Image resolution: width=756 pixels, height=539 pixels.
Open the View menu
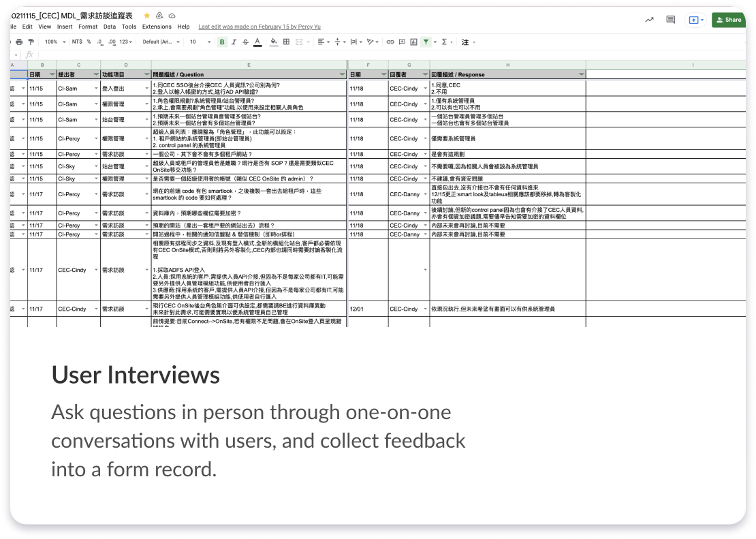click(45, 27)
